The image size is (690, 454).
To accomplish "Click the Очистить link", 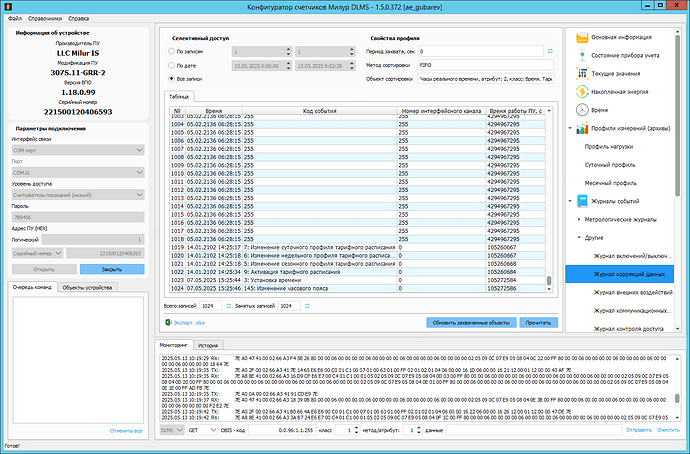I will 668,430.
